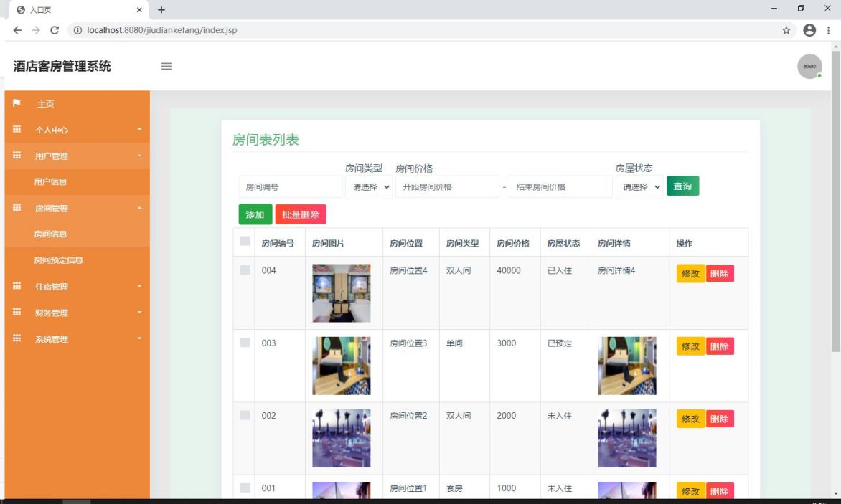The height and width of the screenshot is (504, 841).
Task: Check the checkbox for room 001
Action: coord(245,488)
